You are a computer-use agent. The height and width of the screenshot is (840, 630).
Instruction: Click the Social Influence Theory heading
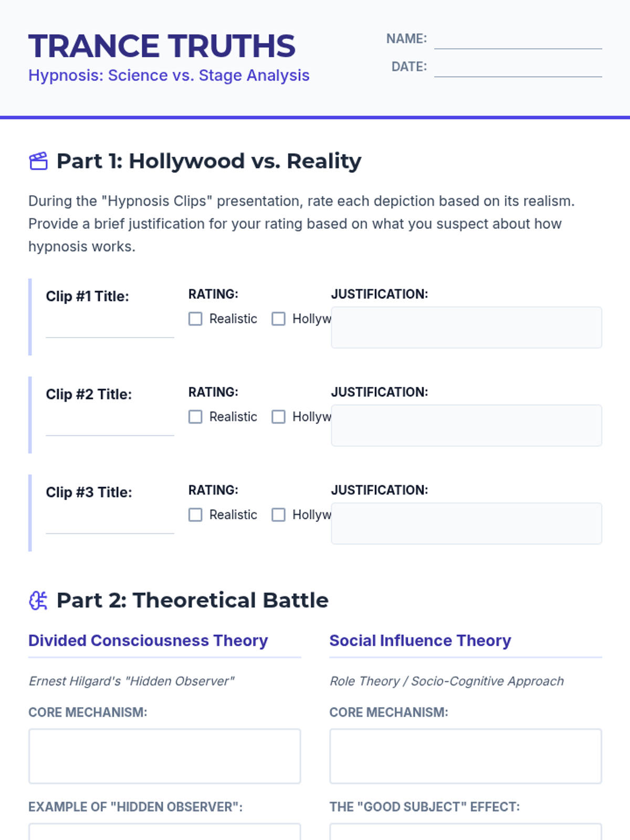[420, 640]
